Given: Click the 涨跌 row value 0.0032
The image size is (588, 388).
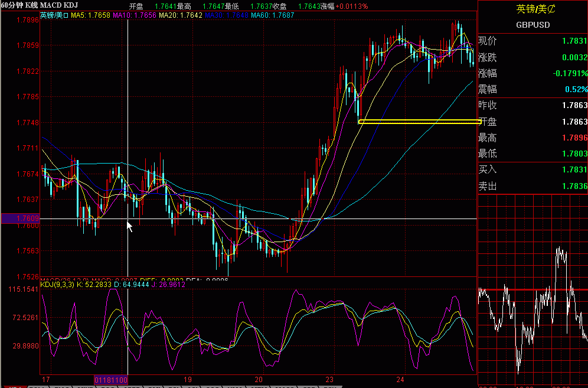Looking at the screenshot, I should coord(574,57).
